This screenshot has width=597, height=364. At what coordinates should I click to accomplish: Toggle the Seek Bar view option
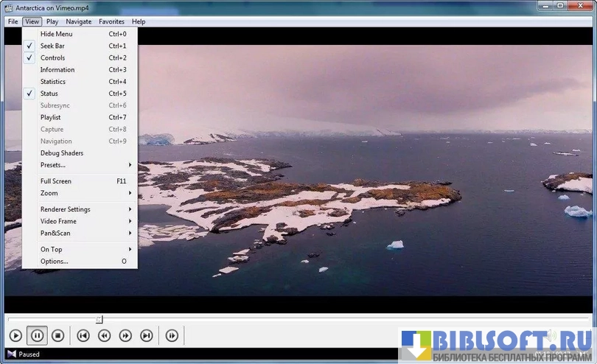pyautogui.click(x=52, y=46)
